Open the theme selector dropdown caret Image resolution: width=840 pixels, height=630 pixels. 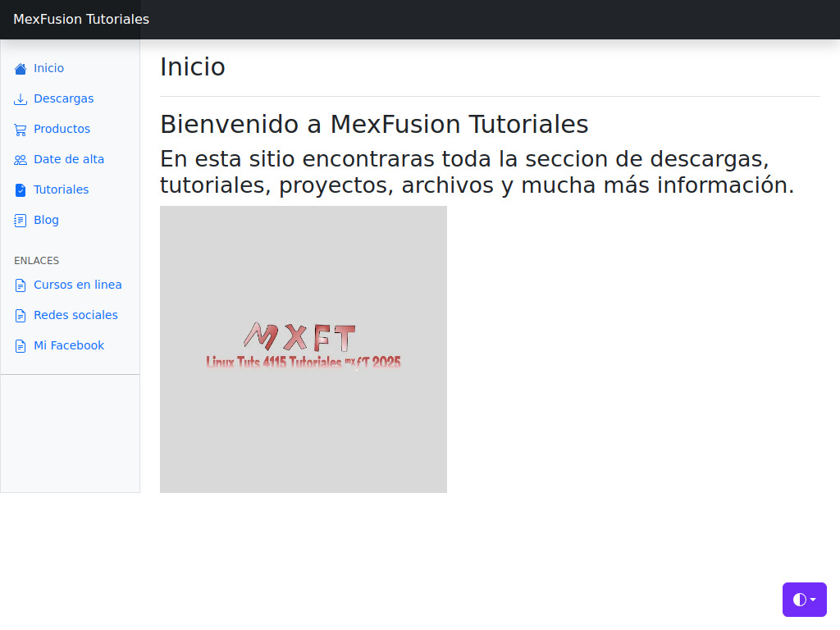(x=812, y=600)
